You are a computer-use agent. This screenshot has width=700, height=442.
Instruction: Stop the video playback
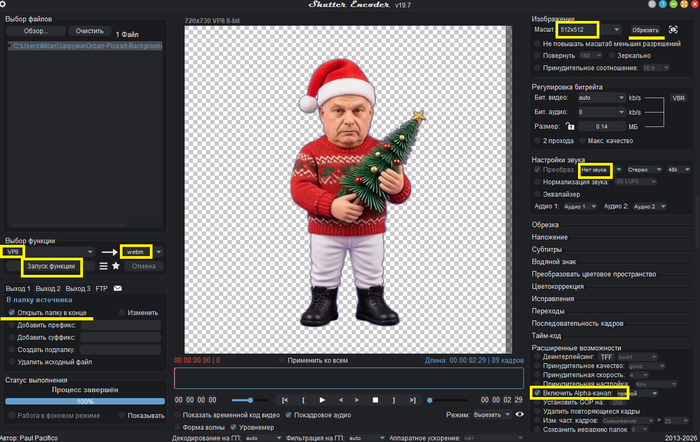pos(375,400)
